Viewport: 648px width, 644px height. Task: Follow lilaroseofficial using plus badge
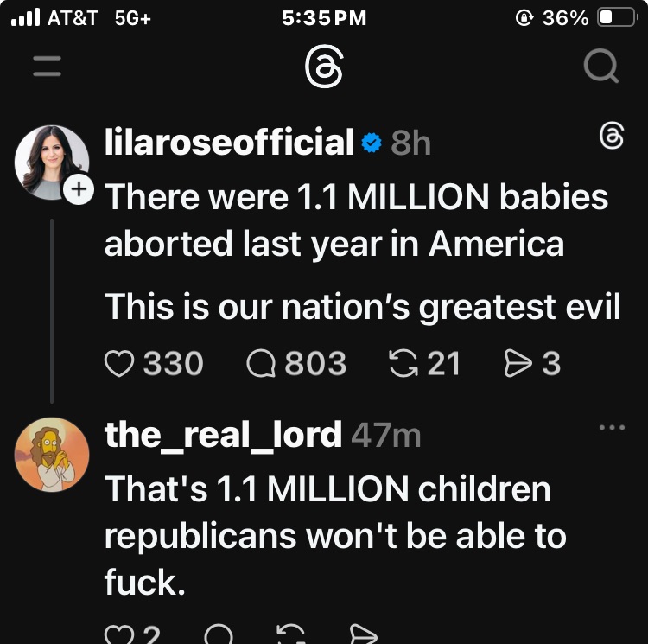tap(79, 189)
